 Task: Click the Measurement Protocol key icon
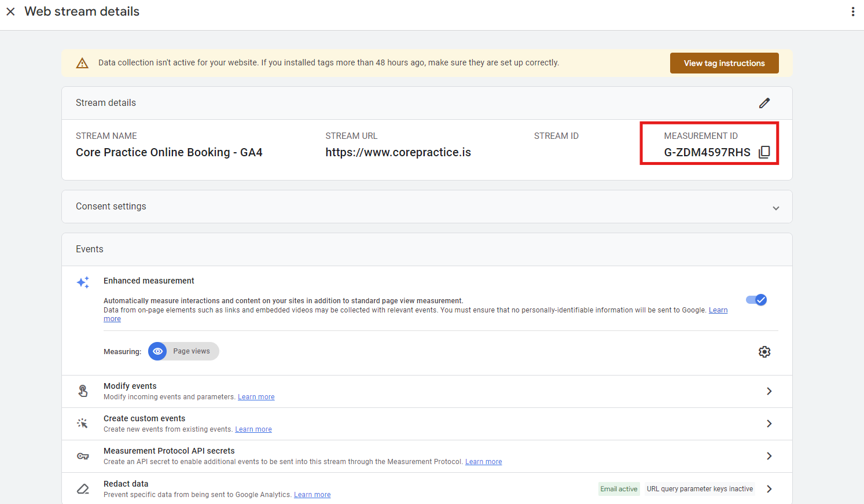click(83, 456)
